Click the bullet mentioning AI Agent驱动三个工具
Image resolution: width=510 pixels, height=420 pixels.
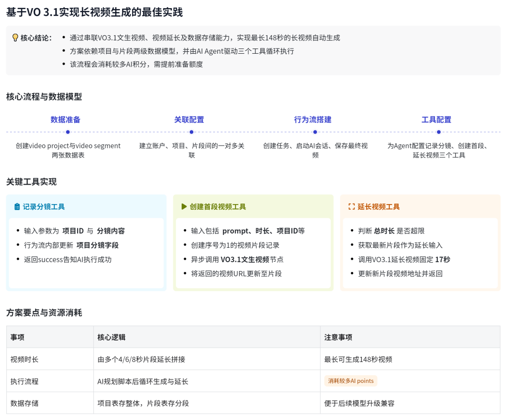(x=182, y=51)
